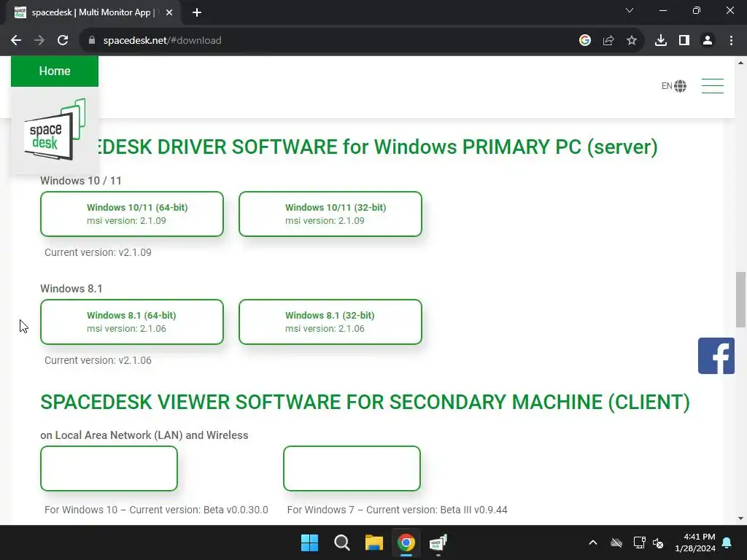
Task: Click 'Current version: v2.1.09' text
Action: (98, 252)
